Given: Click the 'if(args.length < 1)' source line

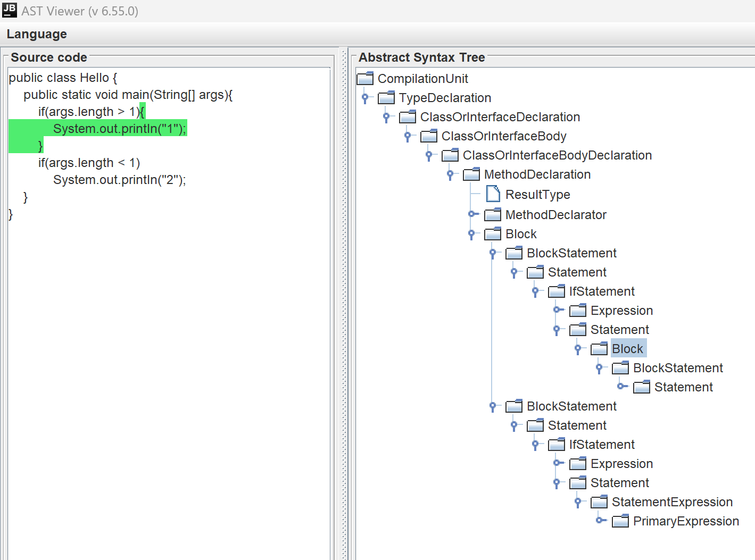Looking at the screenshot, I should (x=89, y=163).
